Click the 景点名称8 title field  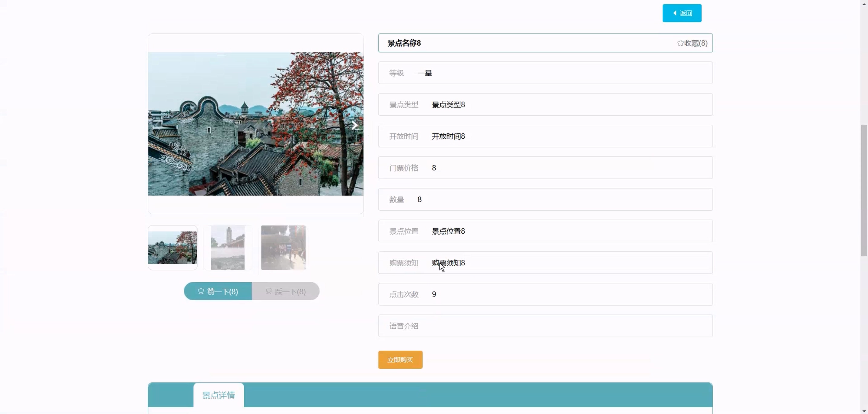[404, 43]
